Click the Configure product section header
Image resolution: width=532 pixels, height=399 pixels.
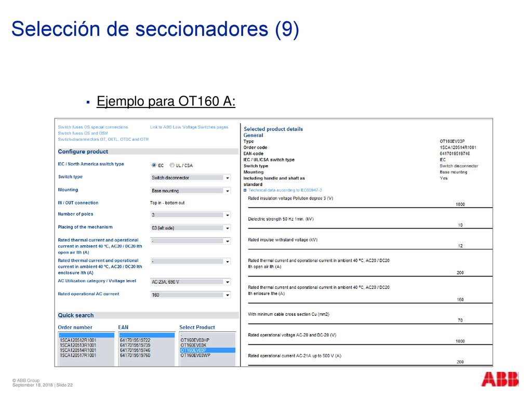click(x=148, y=152)
